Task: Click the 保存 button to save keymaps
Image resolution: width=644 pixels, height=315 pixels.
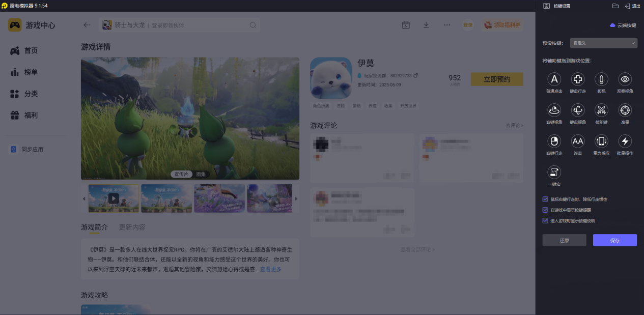Action: click(614, 240)
